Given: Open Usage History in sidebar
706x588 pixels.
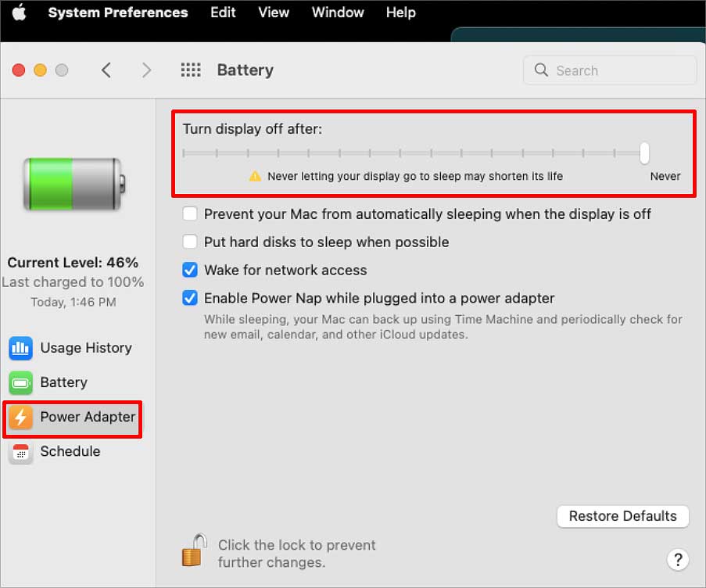Looking at the screenshot, I should point(72,348).
